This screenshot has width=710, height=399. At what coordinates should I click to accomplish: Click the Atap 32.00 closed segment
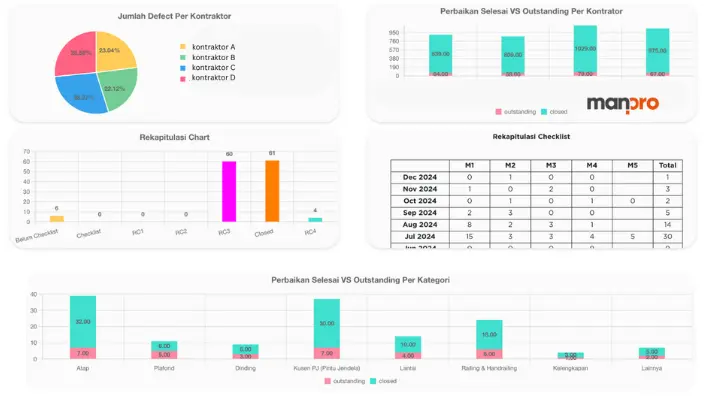tap(83, 322)
